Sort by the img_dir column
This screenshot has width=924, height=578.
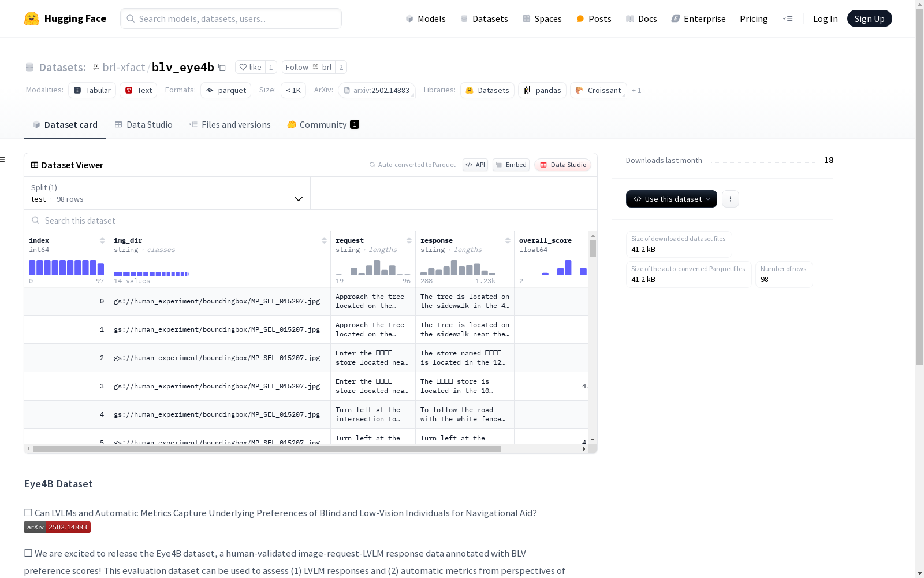324,240
